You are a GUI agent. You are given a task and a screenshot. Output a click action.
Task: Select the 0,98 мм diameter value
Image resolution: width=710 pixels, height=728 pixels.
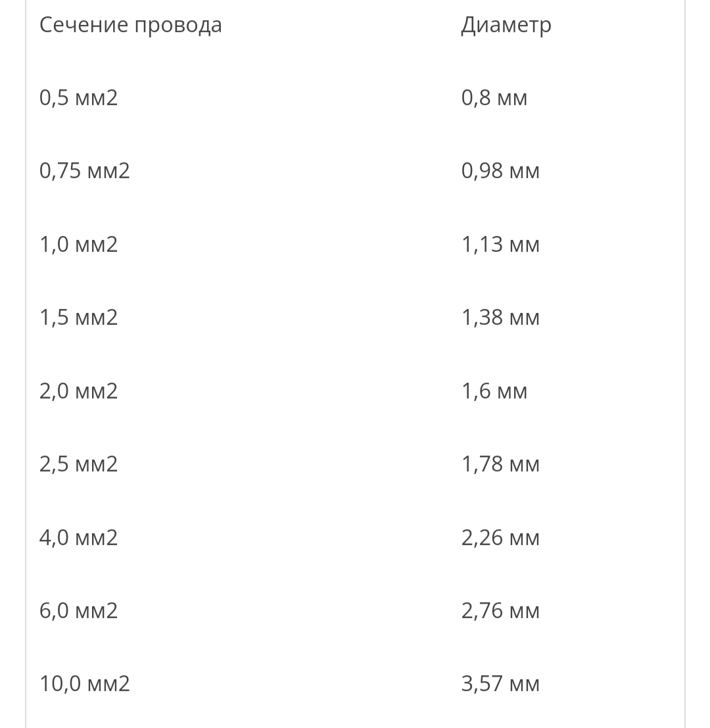coord(500,171)
